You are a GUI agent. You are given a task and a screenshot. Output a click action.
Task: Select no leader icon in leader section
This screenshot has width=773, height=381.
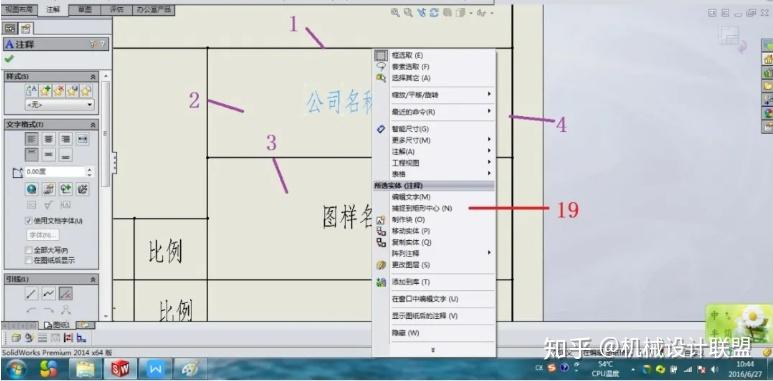[x=66, y=294]
